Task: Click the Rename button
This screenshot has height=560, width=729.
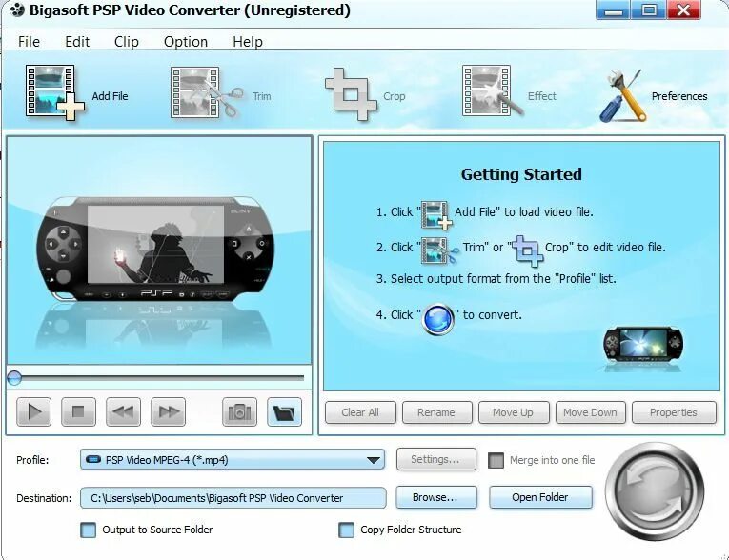Action: (437, 412)
